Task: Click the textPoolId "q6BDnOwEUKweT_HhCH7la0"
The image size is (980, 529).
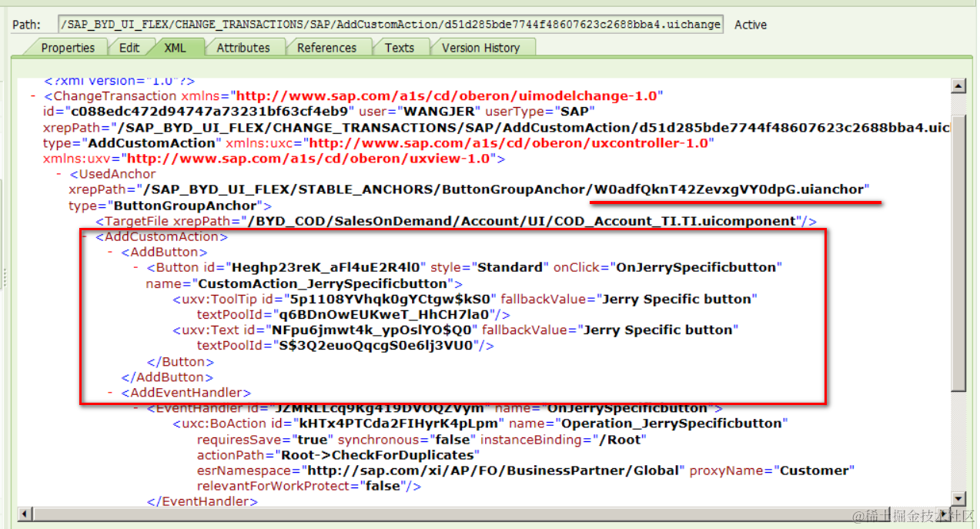Action: [x=383, y=314]
